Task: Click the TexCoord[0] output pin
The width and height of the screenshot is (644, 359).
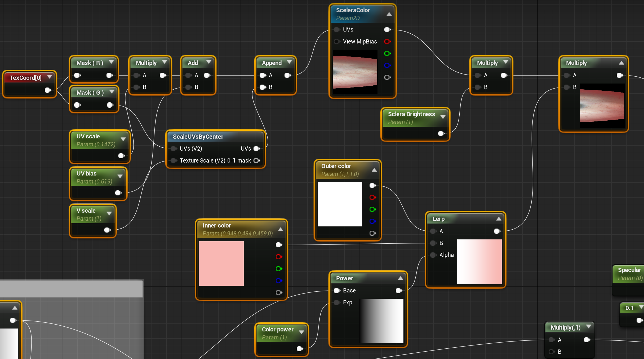Action: coord(48,90)
